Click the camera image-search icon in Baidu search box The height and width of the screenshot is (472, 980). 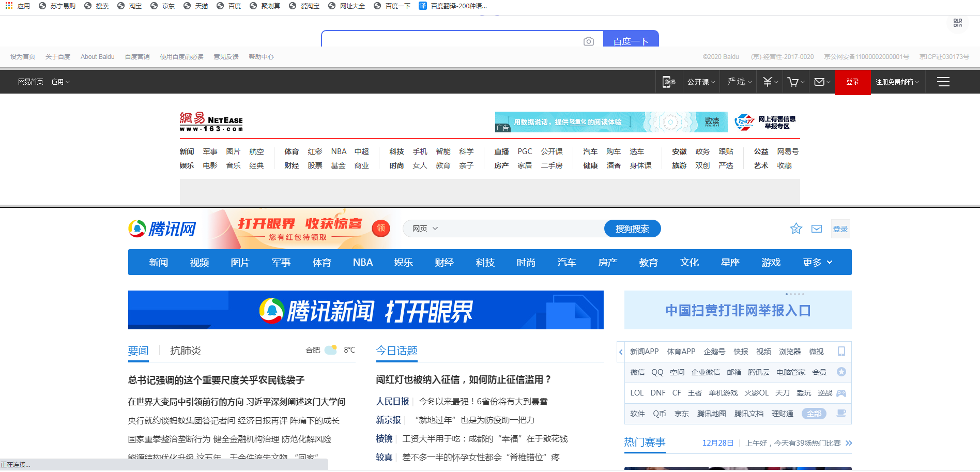(588, 41)
